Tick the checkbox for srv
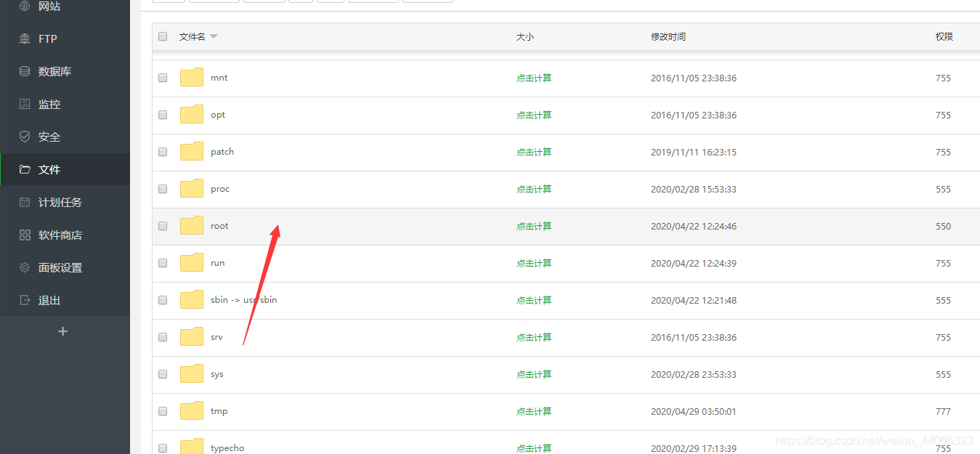This screenshot has width=980, height=454. pyautogui.click(x=163, y=337)
